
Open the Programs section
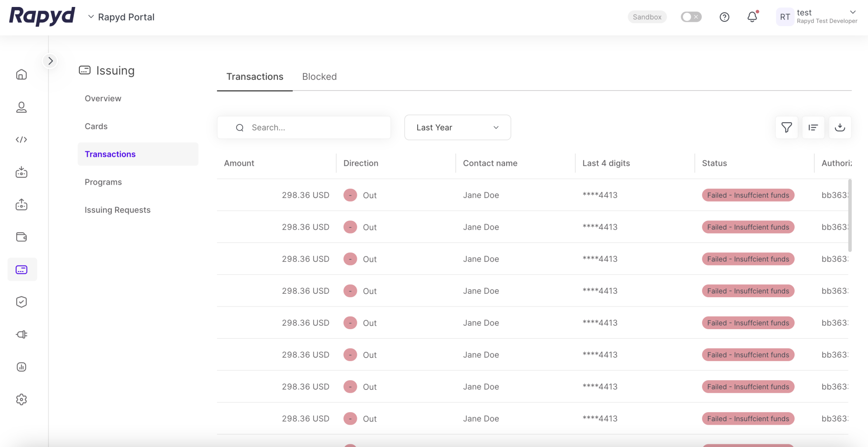pyautogui.click(x=103, y=182)
